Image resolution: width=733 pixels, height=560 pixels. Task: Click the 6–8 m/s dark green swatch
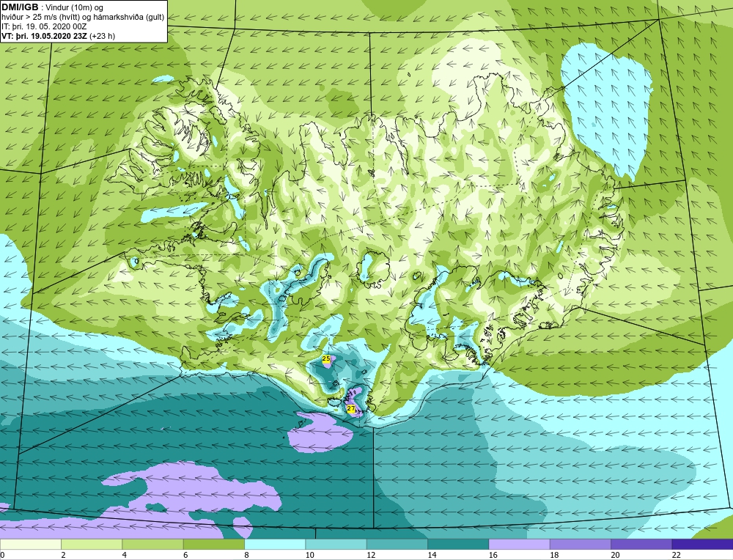tap(214, 544)
